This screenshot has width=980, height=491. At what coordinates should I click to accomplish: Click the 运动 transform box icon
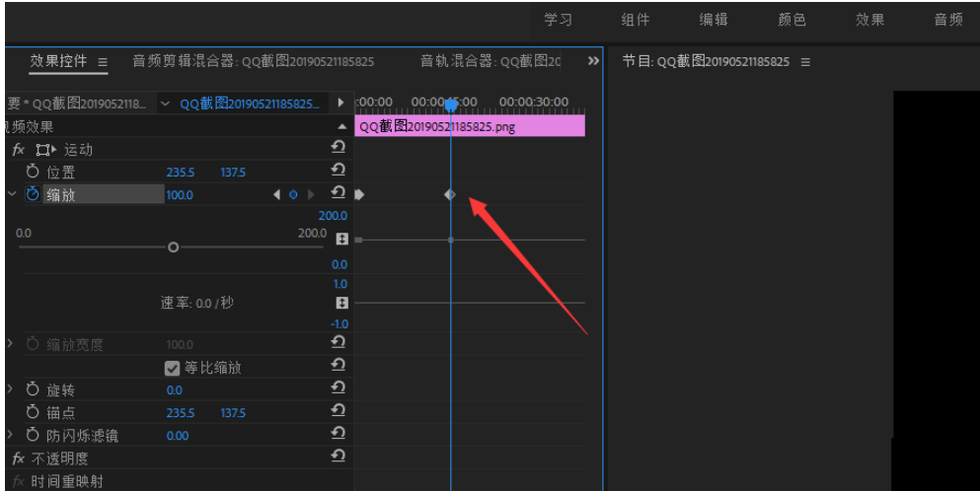click(45, 150)
